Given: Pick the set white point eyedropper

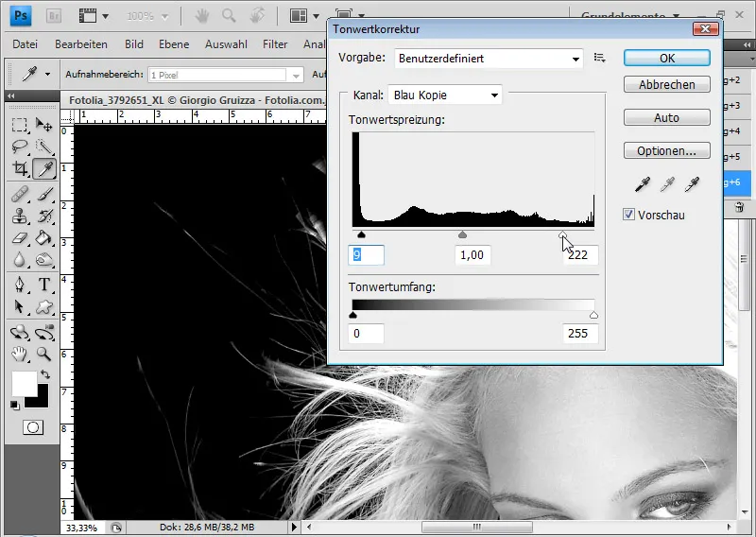Looking at the screenshot, I should click(692, 183).
